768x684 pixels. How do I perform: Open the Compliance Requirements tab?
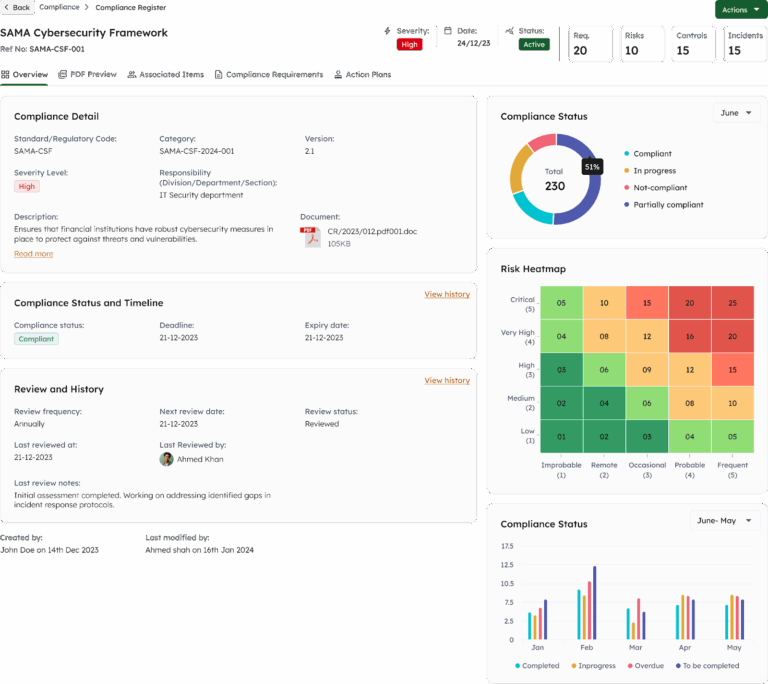269,74
